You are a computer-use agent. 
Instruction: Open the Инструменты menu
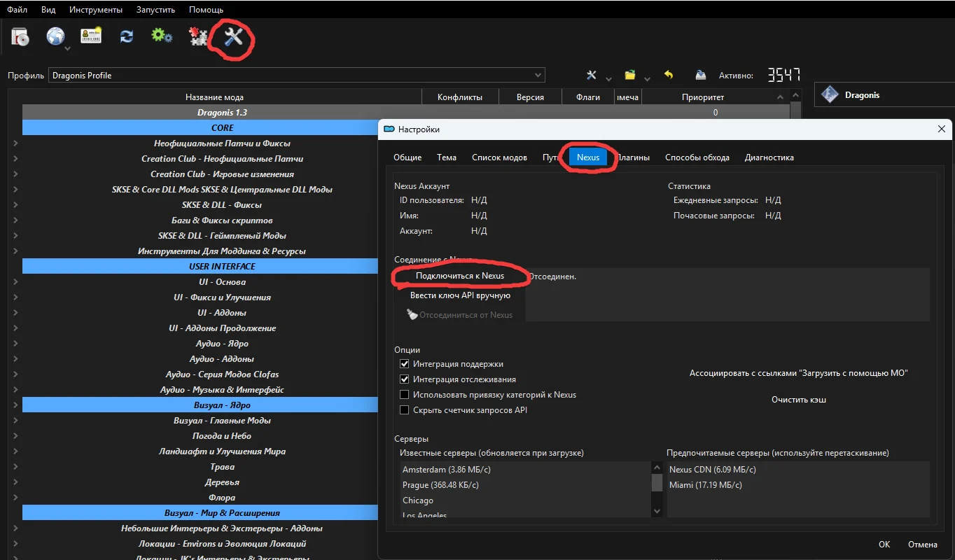pos(96,10)
